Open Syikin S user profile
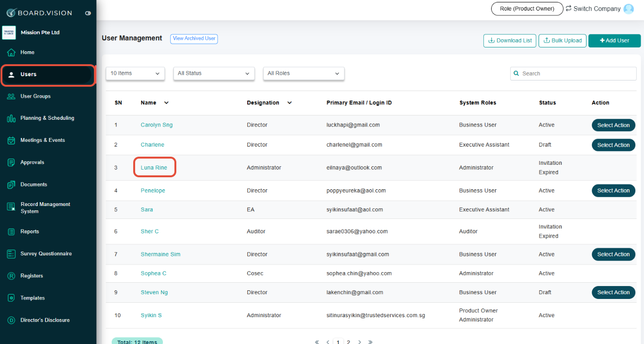The image size is (644, 344). 151,315
